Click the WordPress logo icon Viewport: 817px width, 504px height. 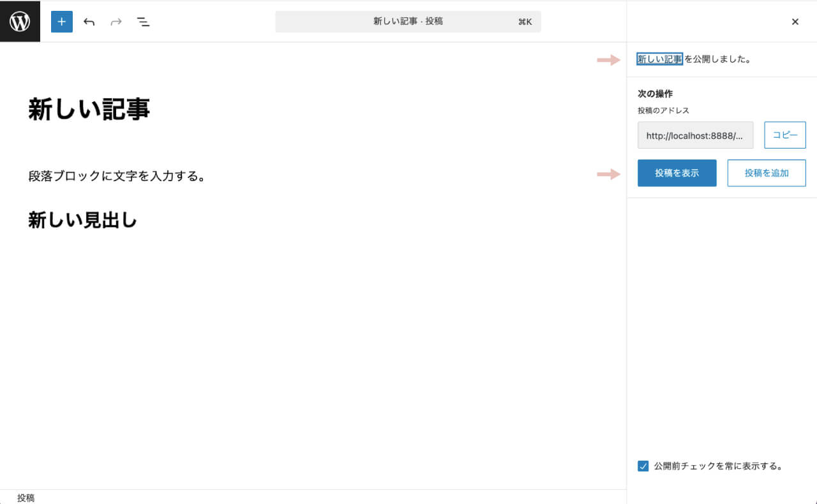tap(20, 21)
